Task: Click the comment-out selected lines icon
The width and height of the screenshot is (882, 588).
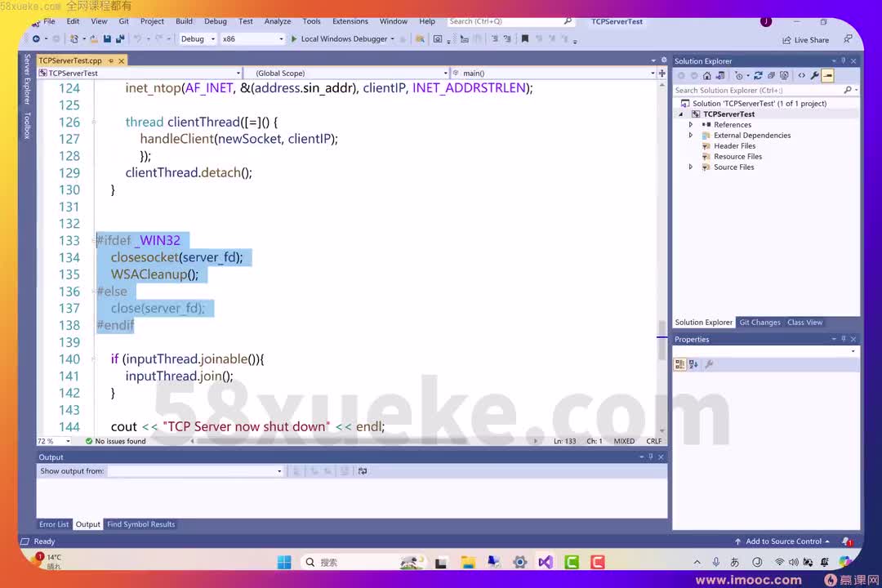Action: coord(494,39)
